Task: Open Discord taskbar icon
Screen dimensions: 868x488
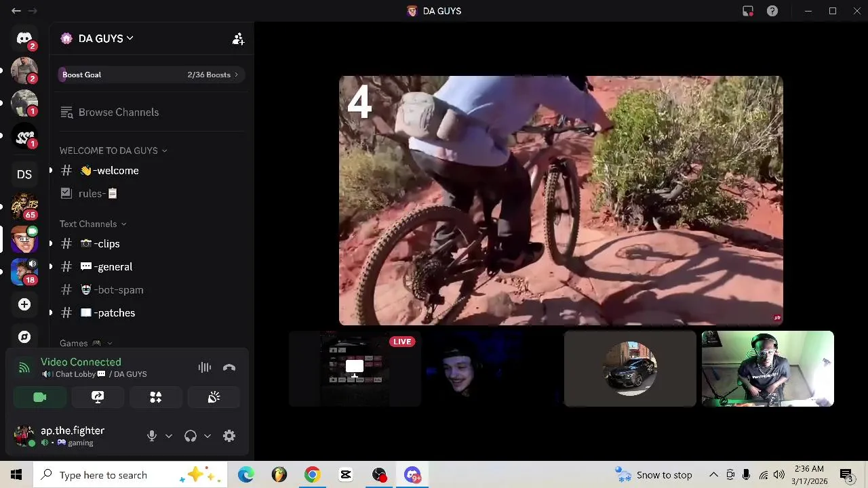Action: tap(412, 474)
